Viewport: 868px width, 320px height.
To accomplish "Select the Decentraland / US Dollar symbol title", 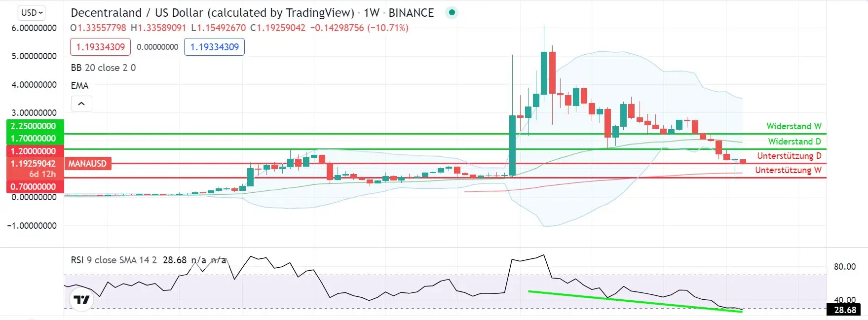I will (x=212, y=13).
